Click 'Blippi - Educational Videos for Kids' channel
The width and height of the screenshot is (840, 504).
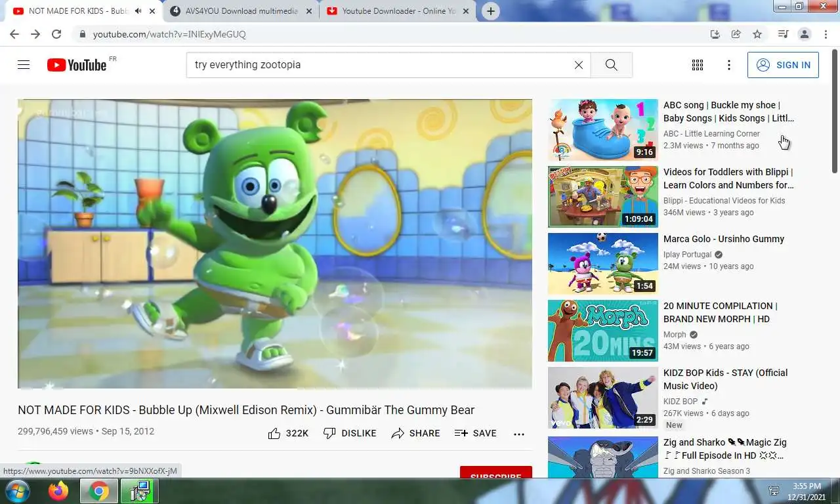click(x=724, y=201)
